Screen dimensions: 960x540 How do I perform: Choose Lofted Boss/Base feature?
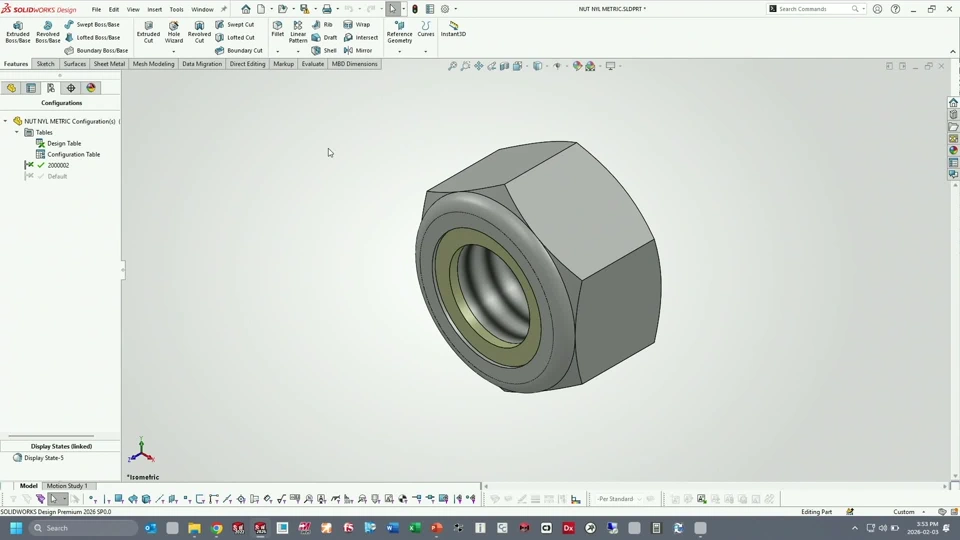(x=92, y=37)
